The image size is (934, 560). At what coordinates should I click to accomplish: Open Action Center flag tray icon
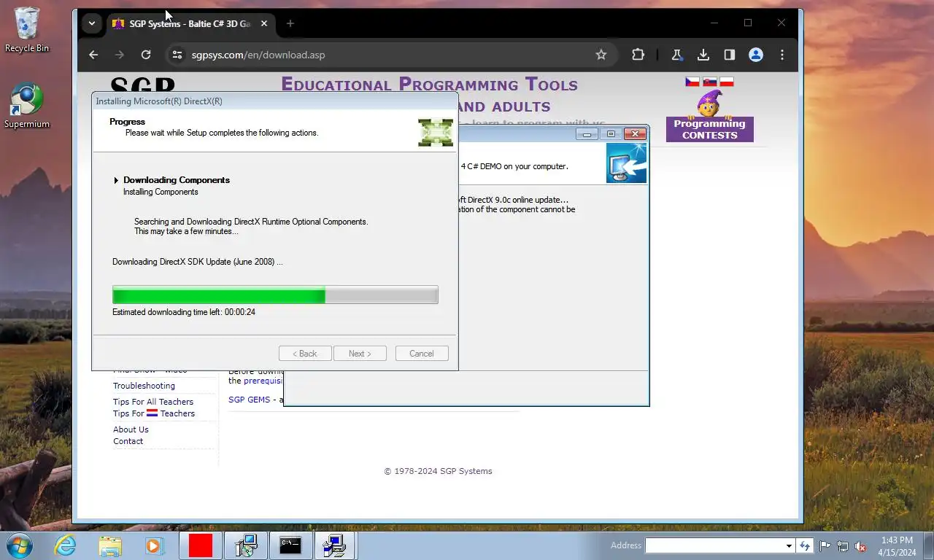coord(825,545)
